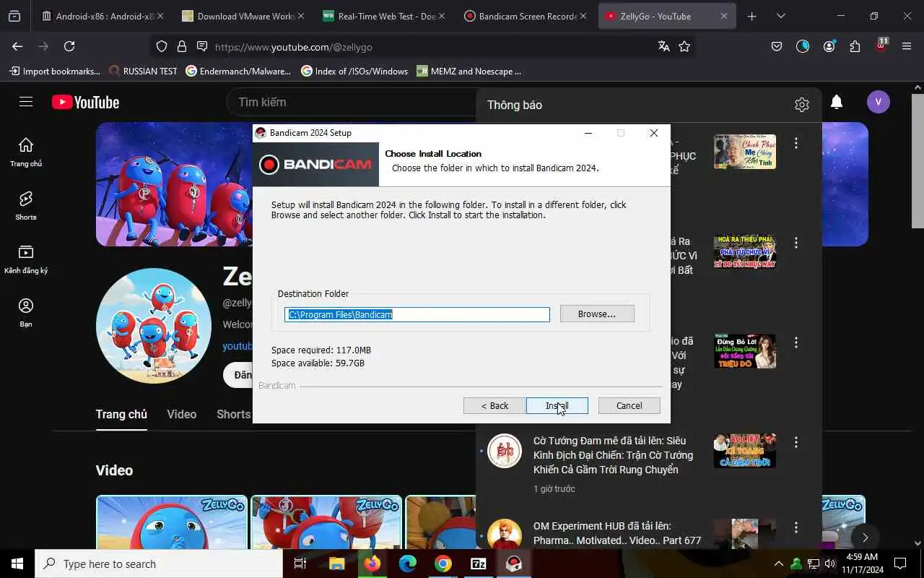Select the Trang chủ channel tab
The height and width of the screenshot is (578, 924).
[121, 414]
